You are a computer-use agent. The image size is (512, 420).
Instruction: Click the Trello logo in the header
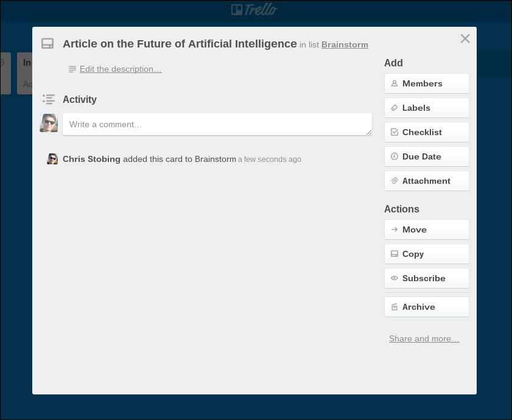tap(254, 9)
